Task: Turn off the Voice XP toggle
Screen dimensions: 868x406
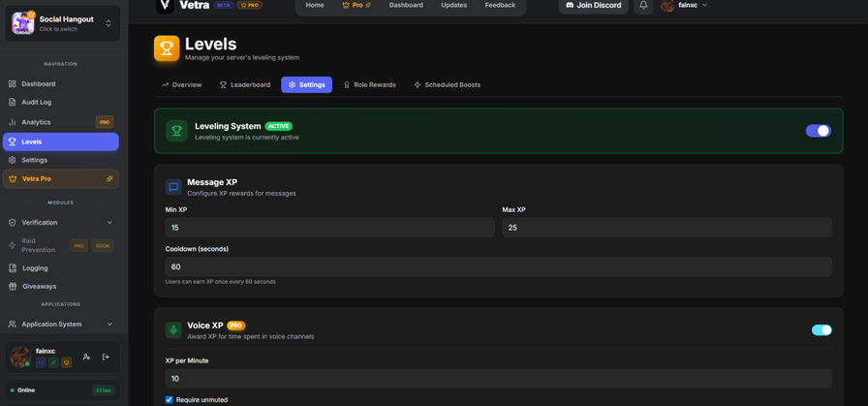Action: click(821, 329)
